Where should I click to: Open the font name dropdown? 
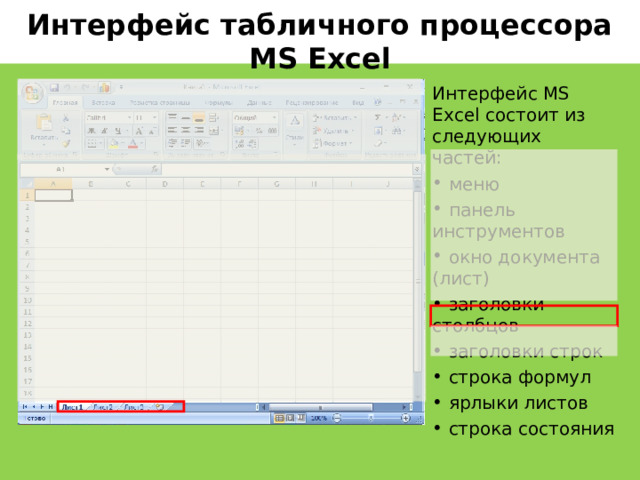[x=129, y=118]
